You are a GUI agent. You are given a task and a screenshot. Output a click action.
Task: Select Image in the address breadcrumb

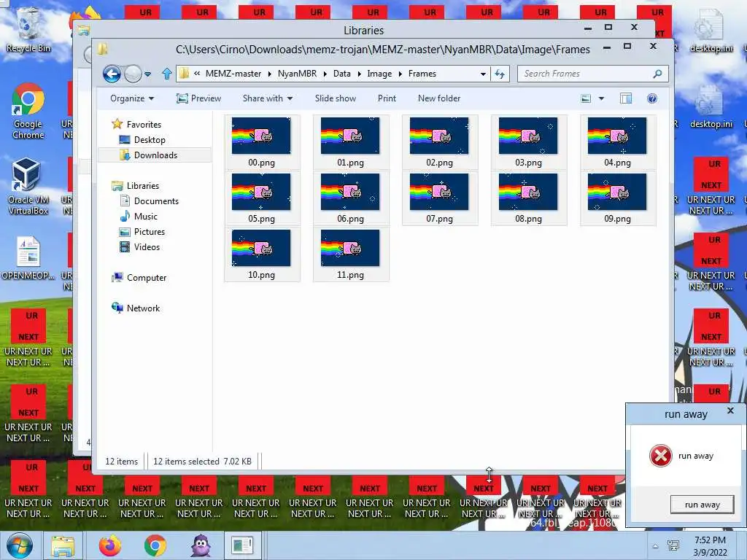coord(379,74)
